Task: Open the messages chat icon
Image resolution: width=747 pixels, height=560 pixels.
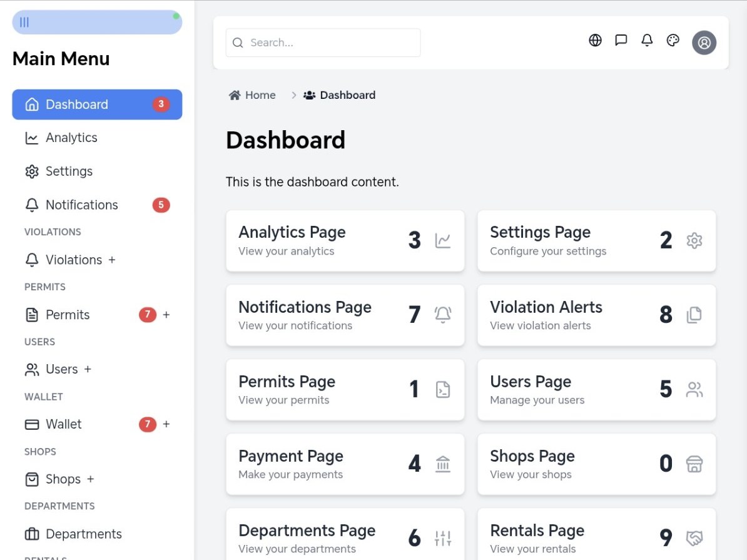Action: click(621, 41)
